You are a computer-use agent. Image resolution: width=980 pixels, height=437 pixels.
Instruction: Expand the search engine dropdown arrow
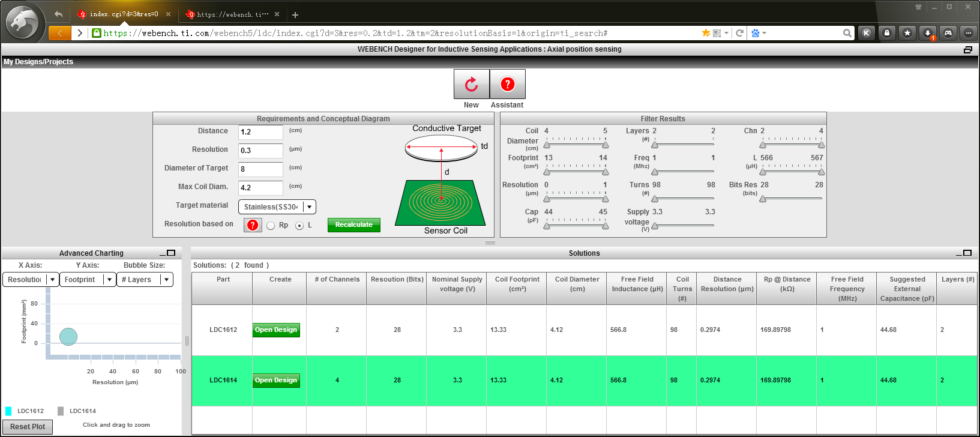point(764,33)
